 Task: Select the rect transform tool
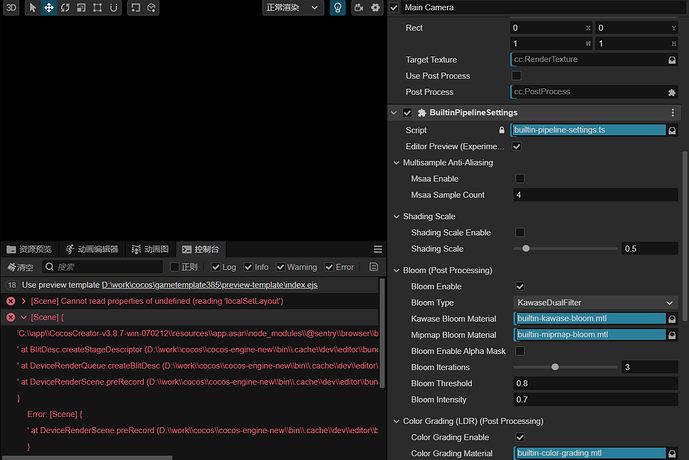point(98,7)
